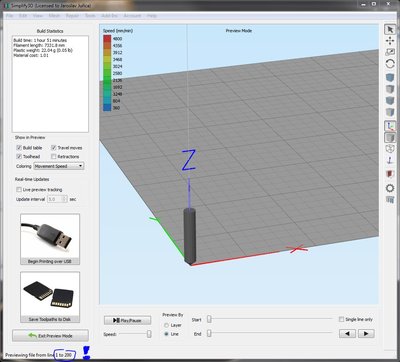Select Preview By Line radio button
The width and height of the screenshot is (400, 362).
tap(166, 334)
